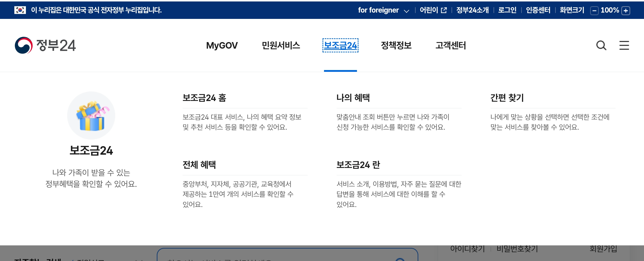Click the 비밀번호찾기 link

(517, 249)
